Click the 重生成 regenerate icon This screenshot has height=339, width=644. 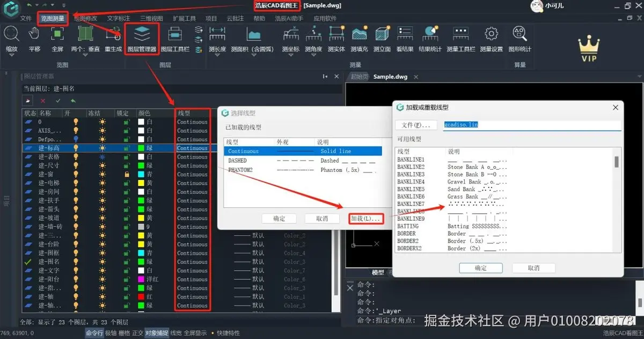pos(113,34)
